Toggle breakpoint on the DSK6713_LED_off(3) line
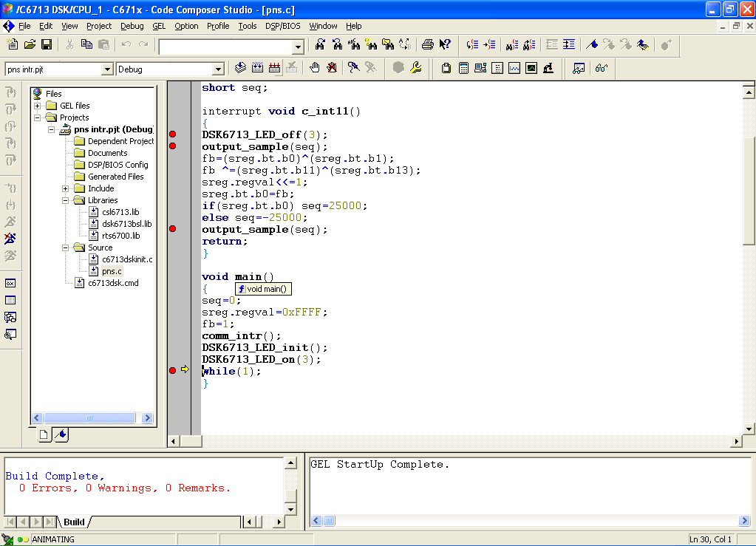756x546 pixels. pyautogui.click(x=173, y=134)
